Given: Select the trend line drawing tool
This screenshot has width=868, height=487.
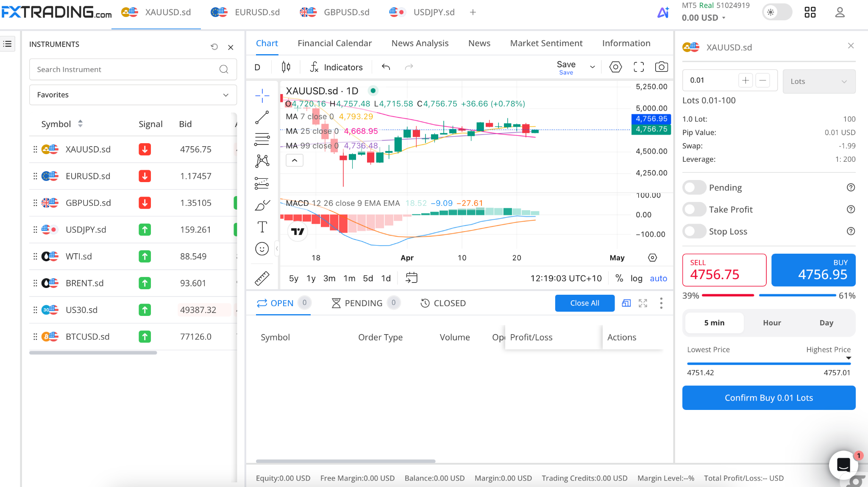Looking at the screenshot, I should coord(262,117).
